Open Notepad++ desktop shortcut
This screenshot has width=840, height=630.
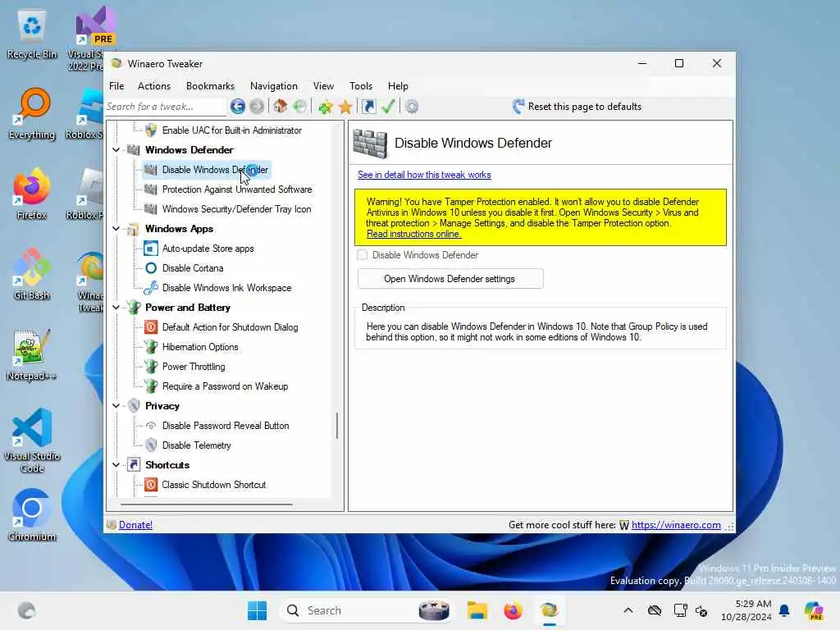[x=32, y=354]
